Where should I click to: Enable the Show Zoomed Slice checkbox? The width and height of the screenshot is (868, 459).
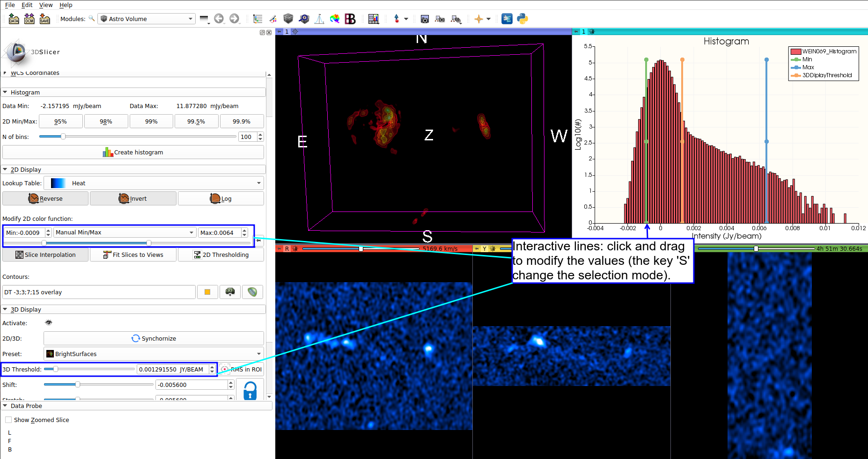[8, 420]
